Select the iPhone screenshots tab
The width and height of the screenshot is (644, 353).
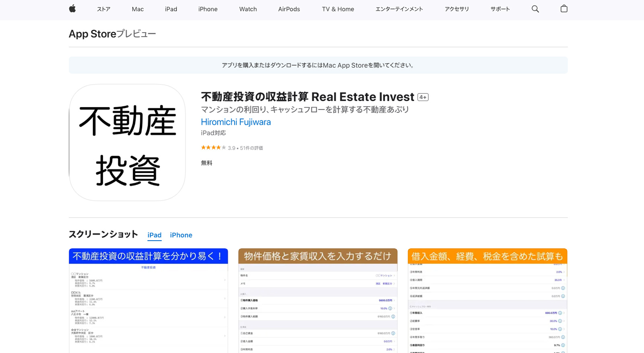click(181, 235)
